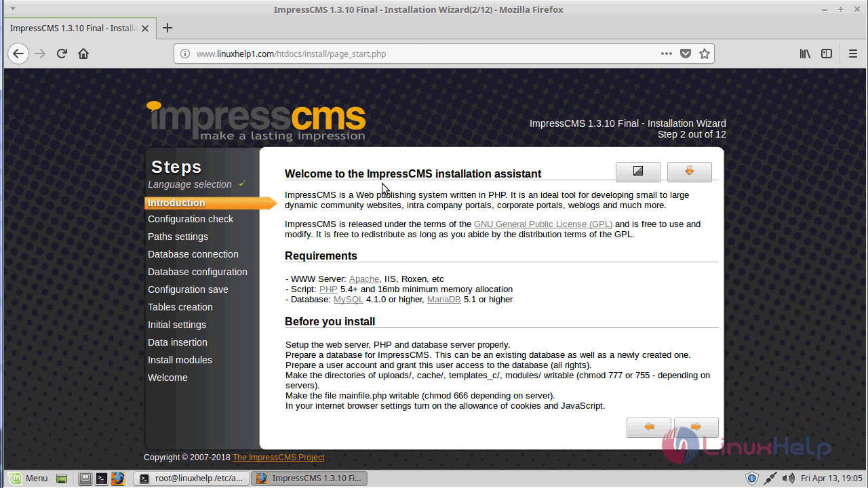Reload the current page
This screenshot has height=488, width=868.
[62, 54]
